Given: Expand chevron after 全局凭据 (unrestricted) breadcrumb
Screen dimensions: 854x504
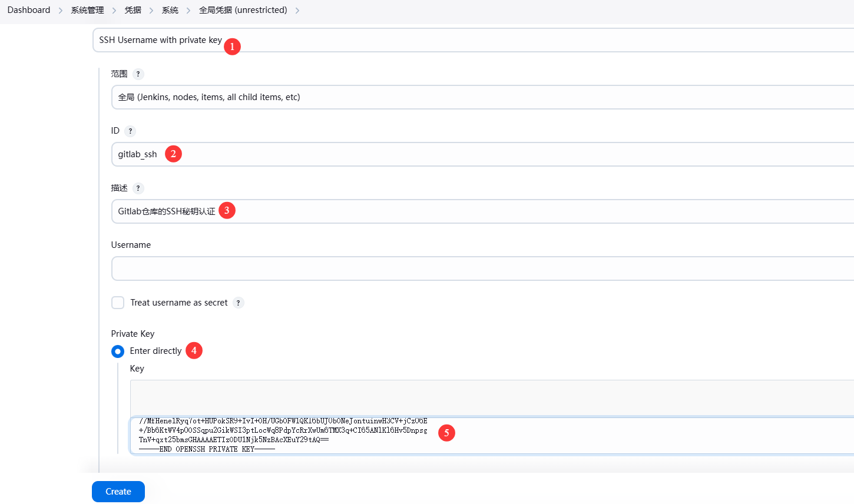Looking at the screenshot, I should (x=297, y=11).
